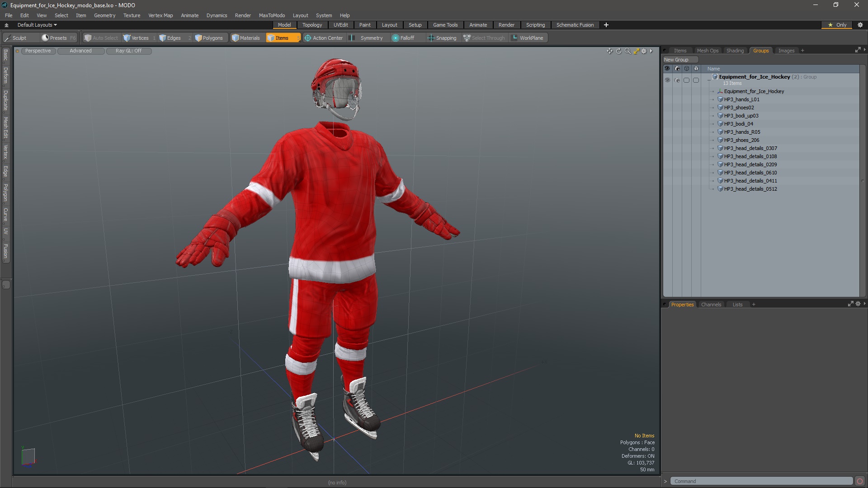Select HP3_head_details_0307 in the list
The width and height of the screenshot is (868, 488).
click(x=750, y=148)
